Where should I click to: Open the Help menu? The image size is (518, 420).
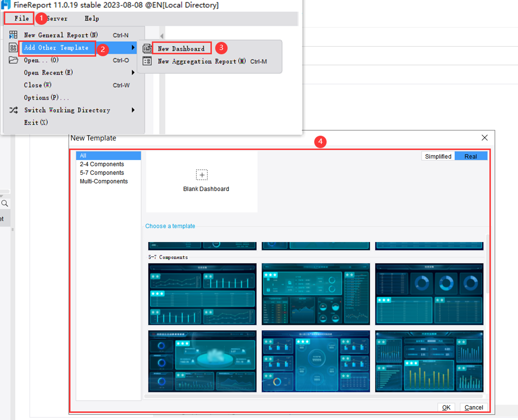click(92, 18)
